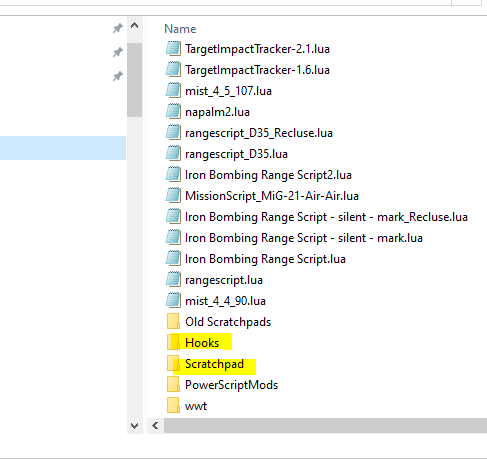Viewport: 487px width, 459px height.
Task: Select TargetImpactTracker-2.1.lua file name
Action: coord(257,49)
